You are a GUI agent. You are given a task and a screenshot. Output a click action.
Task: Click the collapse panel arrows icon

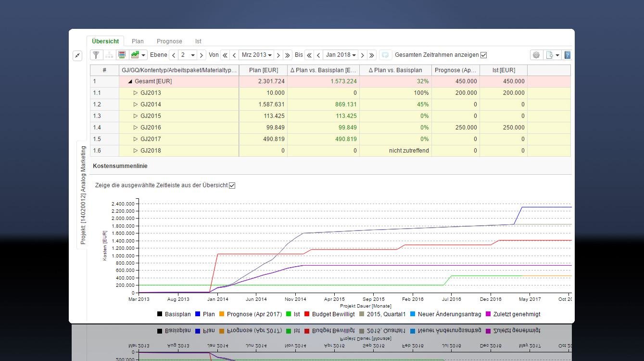coord(77,55)
